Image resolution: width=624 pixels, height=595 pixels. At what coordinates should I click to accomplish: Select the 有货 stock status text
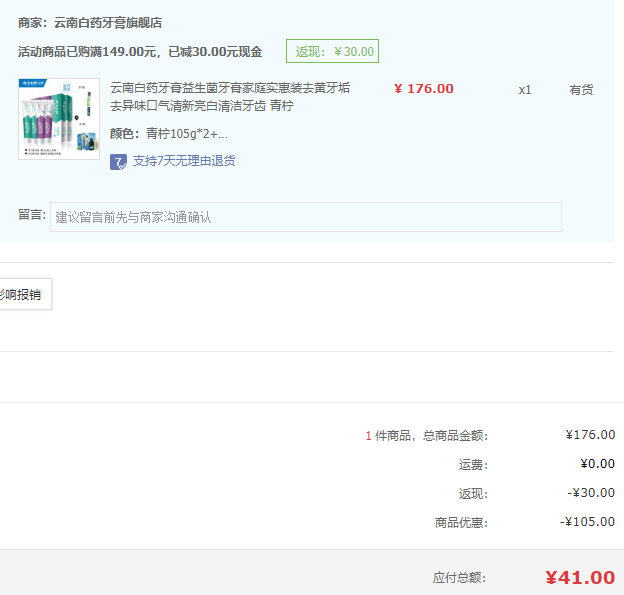tap(581, 90)
